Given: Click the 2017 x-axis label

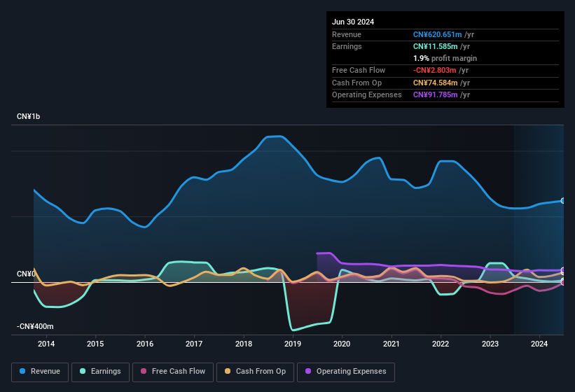Looking at the screenshot, I should click(x=194, y=344).
